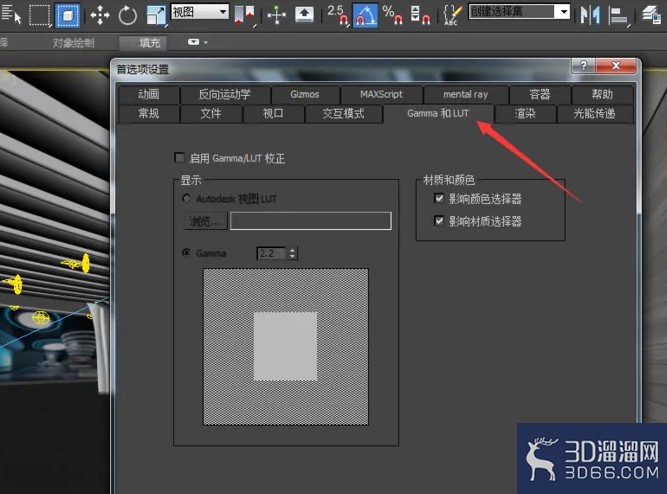
Task: Uncheck 影响材质选择器 checkbox
Action: (439, 221)
